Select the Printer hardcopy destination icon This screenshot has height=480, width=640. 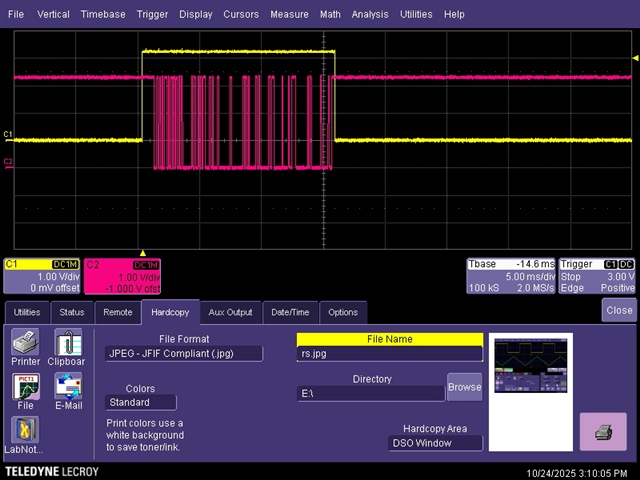[x=26, y=346]
